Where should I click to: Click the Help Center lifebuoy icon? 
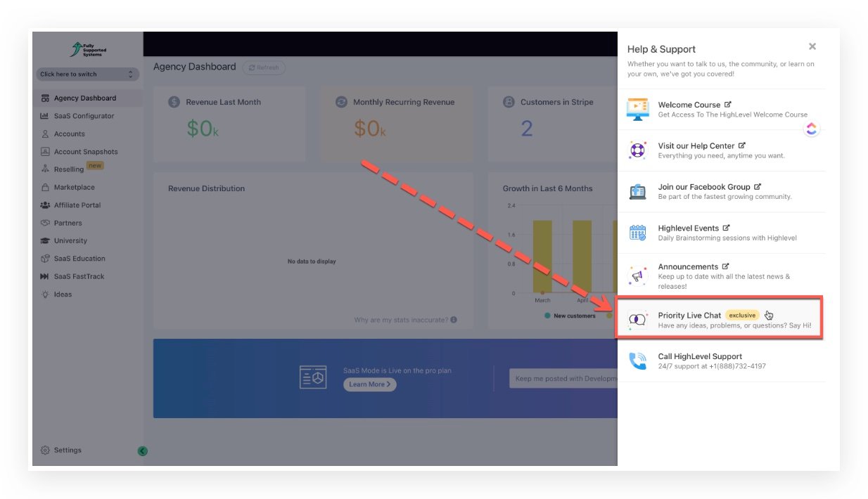[637, 150]
